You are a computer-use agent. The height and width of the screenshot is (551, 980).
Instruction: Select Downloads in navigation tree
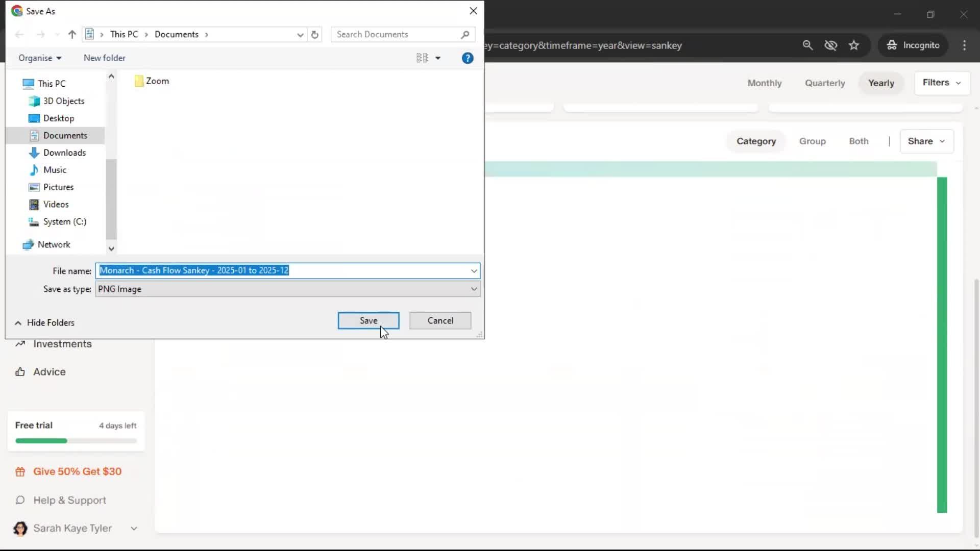point(64,153)
